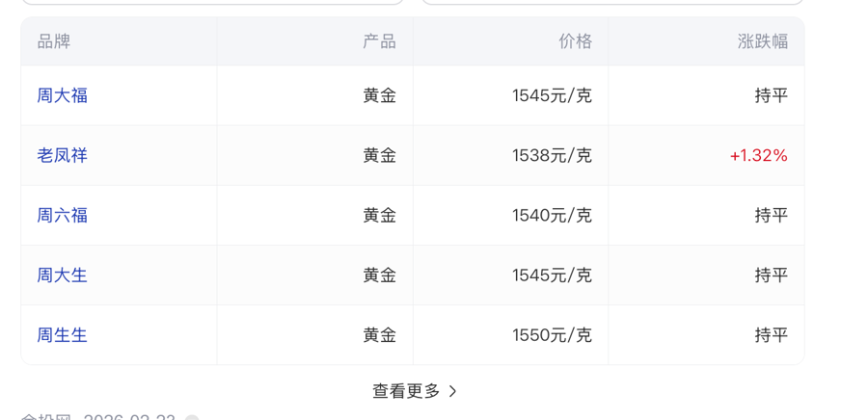Screen dimensions: 868x420
Task: Click the 1538元/克 price for 老凤祥
Action: coord(552,155)
